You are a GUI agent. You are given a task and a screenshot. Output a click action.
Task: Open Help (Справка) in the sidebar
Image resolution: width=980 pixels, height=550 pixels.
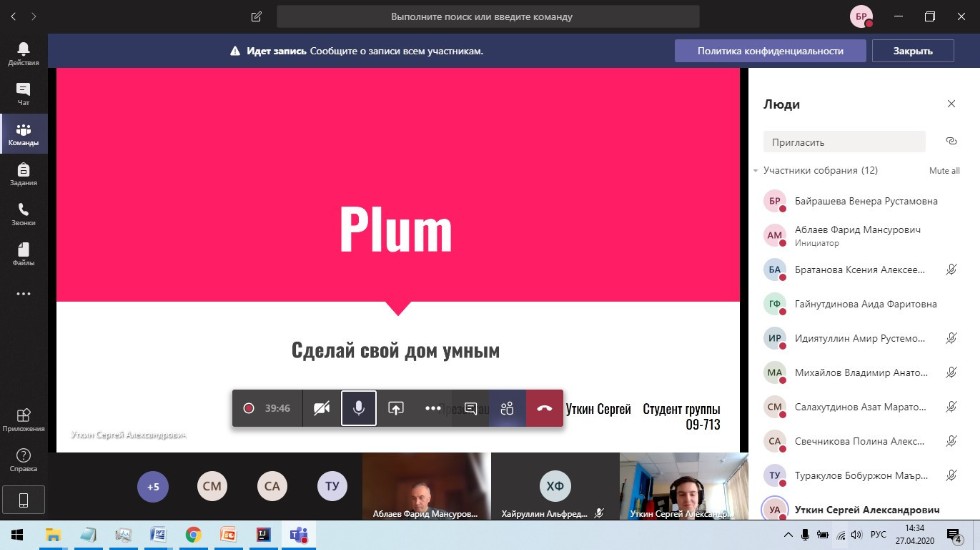(x=23, y=459)
